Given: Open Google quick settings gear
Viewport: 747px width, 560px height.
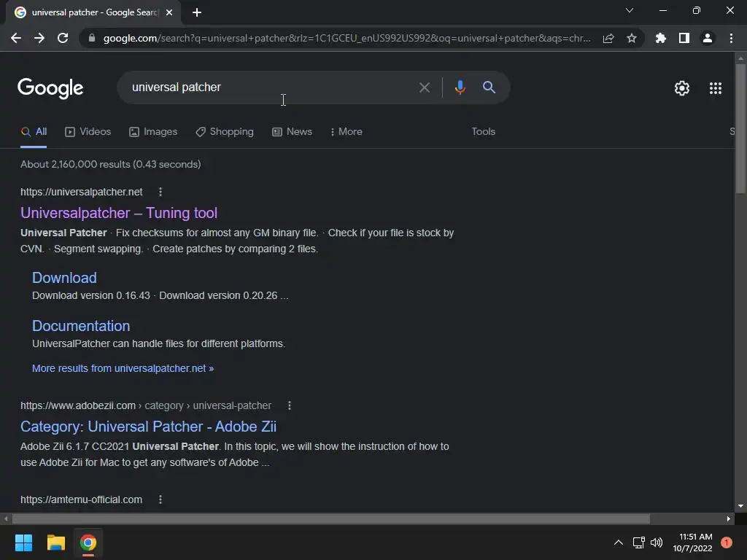Looking at the screenshot, I should coord(682,88).
